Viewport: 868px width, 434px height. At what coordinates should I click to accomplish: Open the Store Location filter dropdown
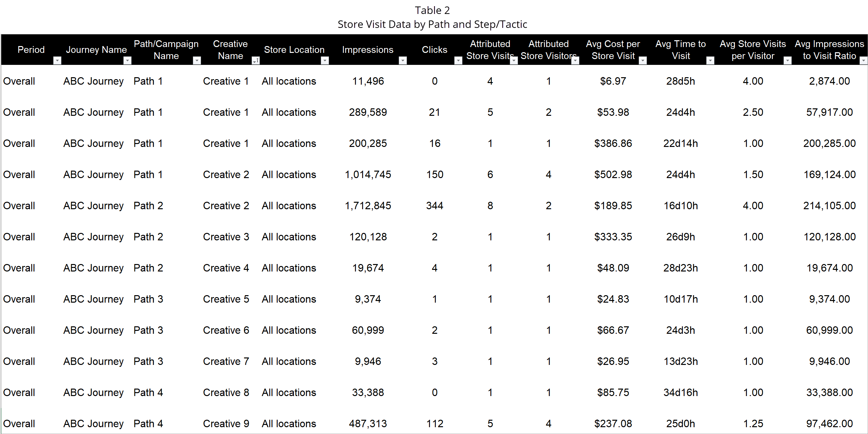click(324, 60)
